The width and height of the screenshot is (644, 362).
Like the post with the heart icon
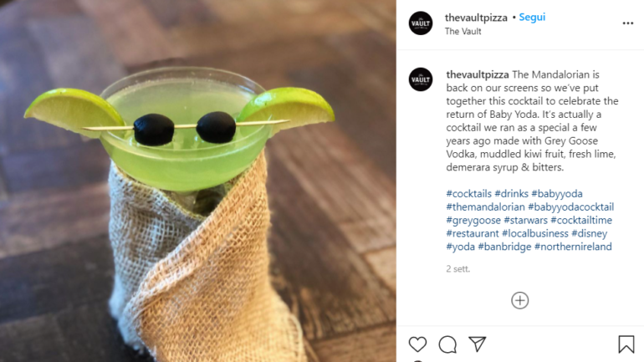click(x=417, y=344)
